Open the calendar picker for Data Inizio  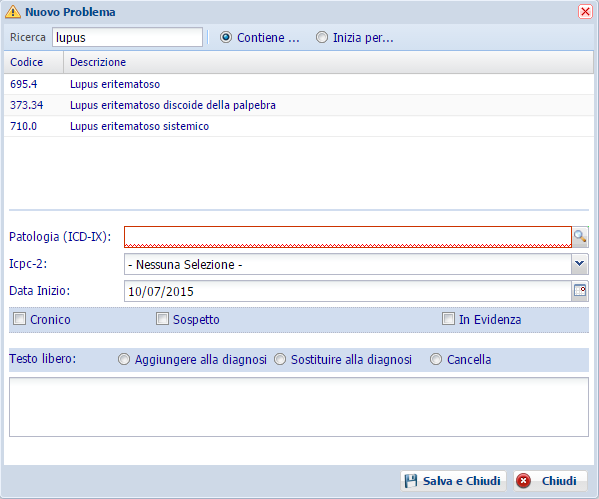tap(580, 291)
